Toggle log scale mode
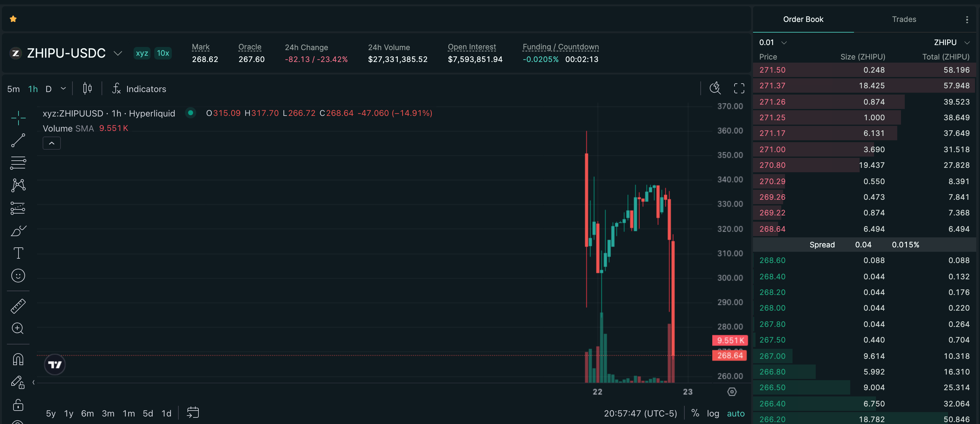The width and height of the screenshot is (980, 424). pyautogui.click(x=713, y=413)
